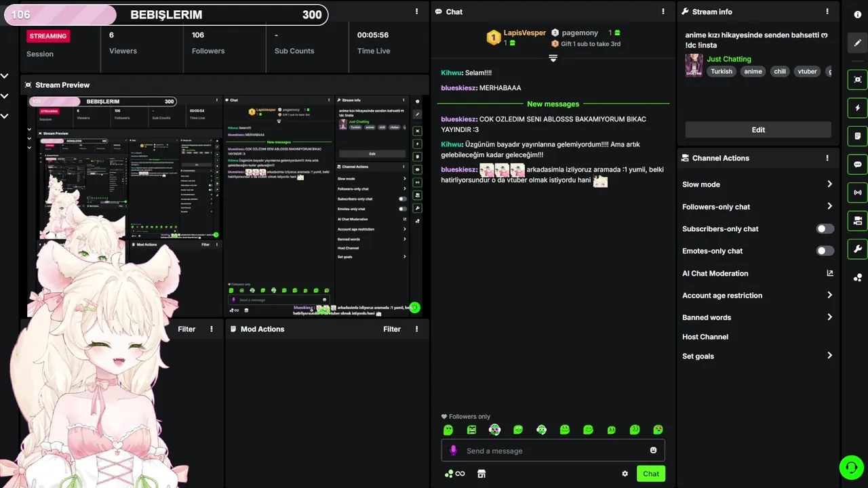
Task: Click the green Chat send button
Action: (651, 474)
